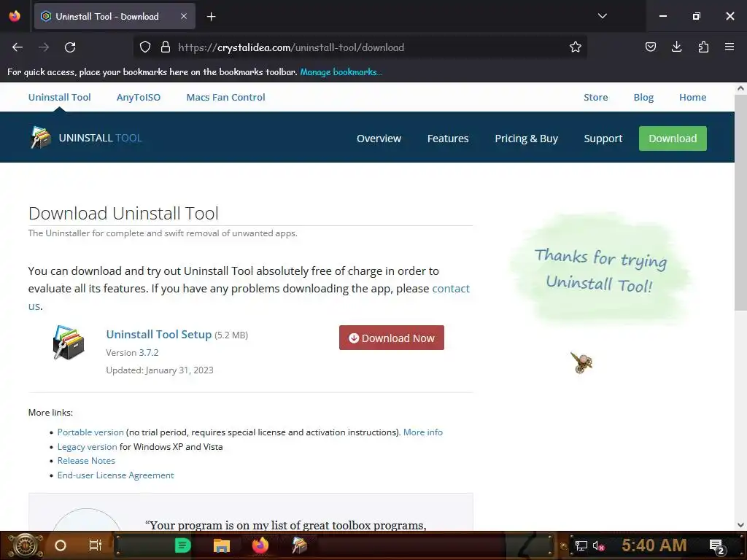Reload the current page
Screen dimensions: 747x560
pyautogui.click(x=70, y=47)
